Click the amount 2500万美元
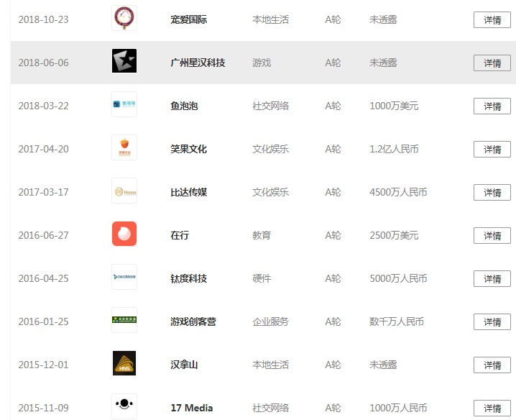The image size is (516, 420). click(x=394, y=235)
